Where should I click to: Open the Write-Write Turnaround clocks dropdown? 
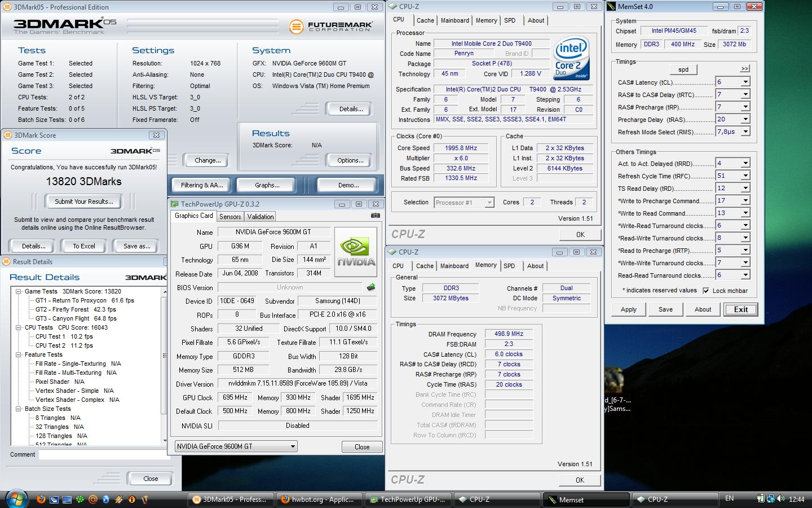click(745, 262)
